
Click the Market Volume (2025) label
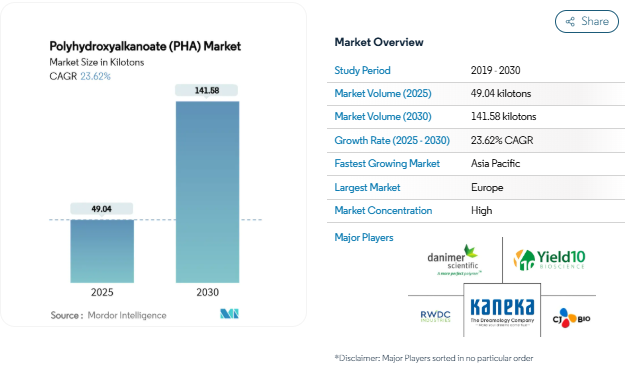click(x=383, y=94)
